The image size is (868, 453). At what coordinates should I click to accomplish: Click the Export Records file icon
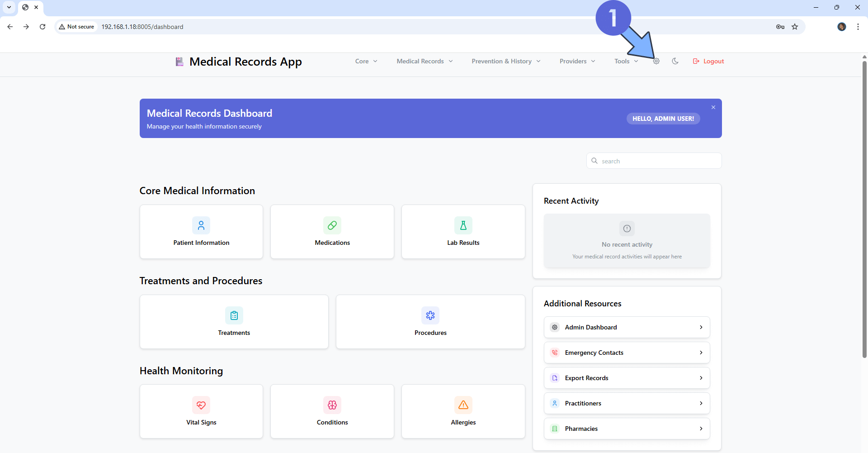point(555,378)
